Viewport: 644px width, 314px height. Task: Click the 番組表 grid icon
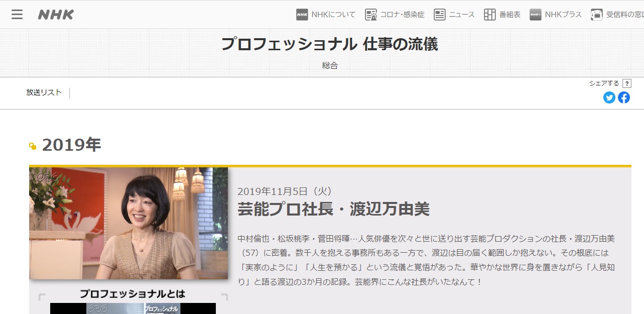[x=490, y=15]
